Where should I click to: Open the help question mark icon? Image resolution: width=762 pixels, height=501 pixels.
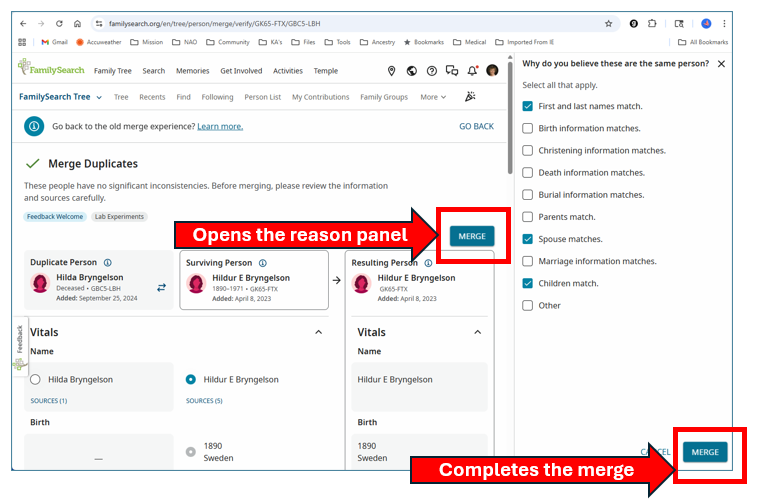tap(432, 71)
